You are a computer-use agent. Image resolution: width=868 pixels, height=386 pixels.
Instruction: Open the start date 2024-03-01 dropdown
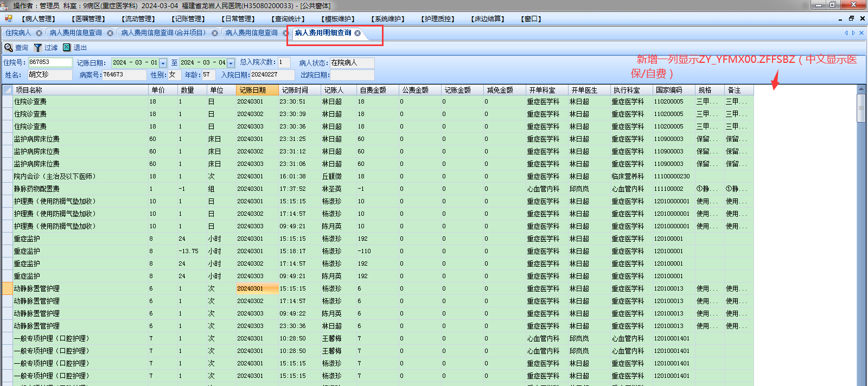[x=162, y=63]
